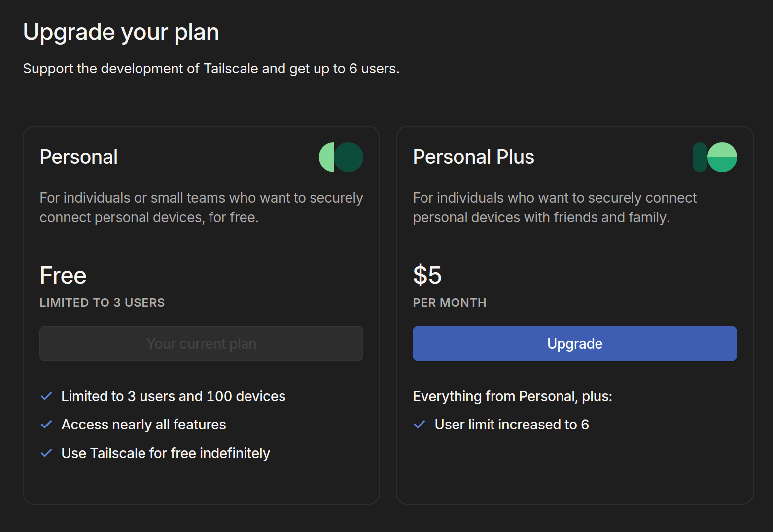Select the 'Personal Plus' plan heading
Viewport: 773px width, 532px height.
473,157
